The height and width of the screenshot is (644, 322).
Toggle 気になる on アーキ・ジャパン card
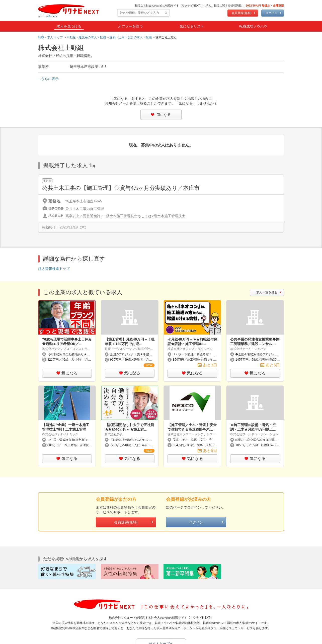pos(255,373)
